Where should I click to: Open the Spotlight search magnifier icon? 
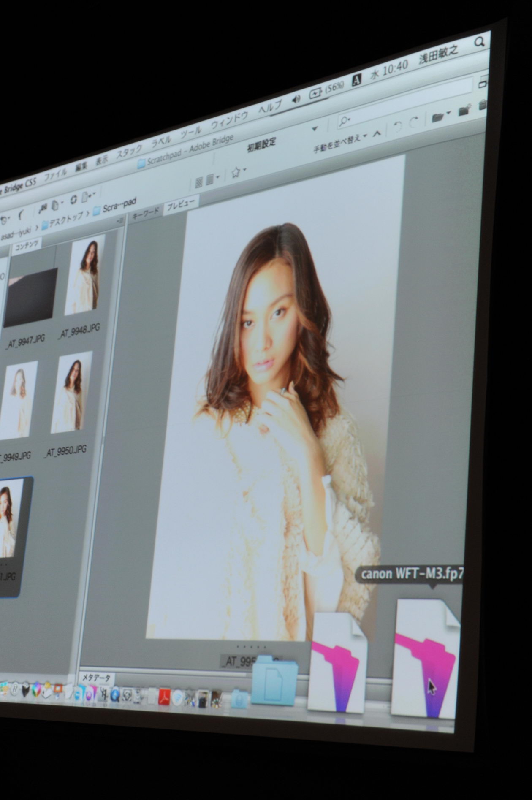[480, 42]
